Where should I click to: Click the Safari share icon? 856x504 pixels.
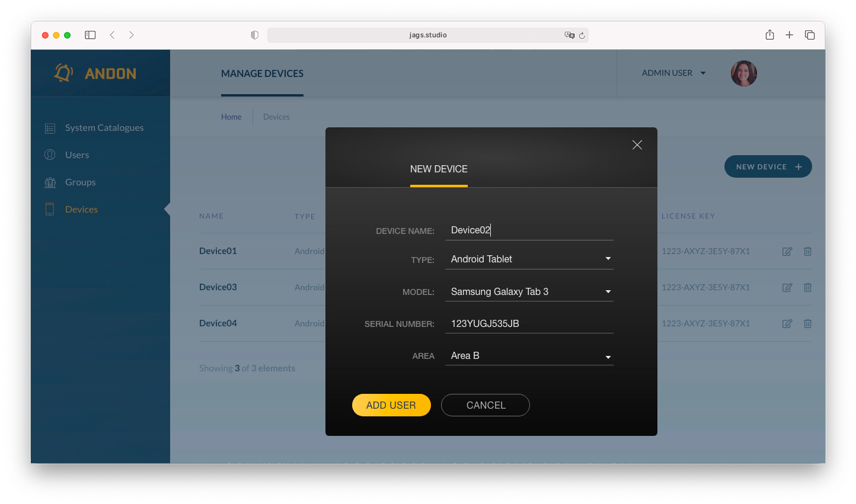click(x=769, y=35)
